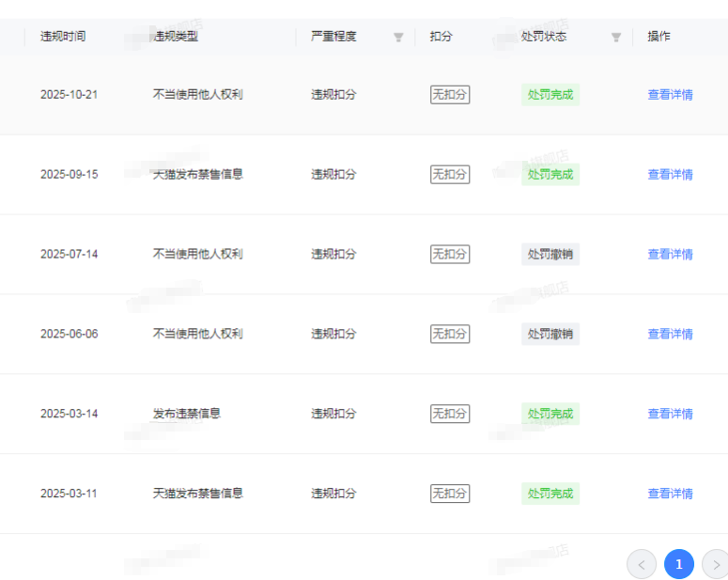View details of the 2025-07-14 violation

coord(670,255)
